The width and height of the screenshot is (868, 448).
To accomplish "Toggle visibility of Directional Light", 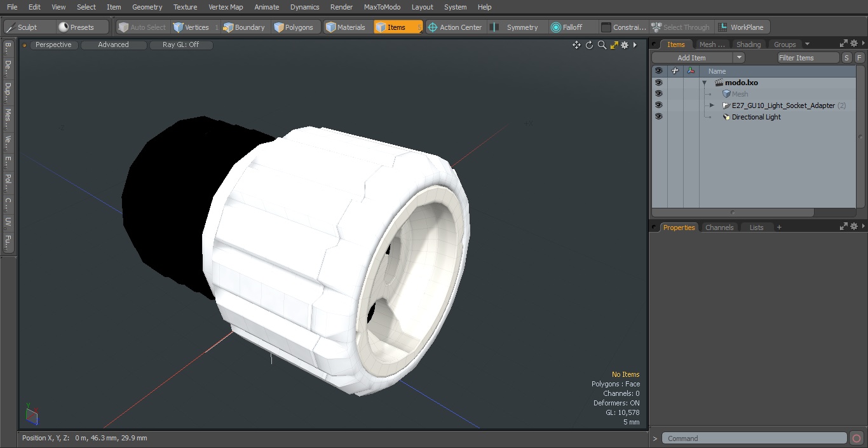I will [659, 117].
